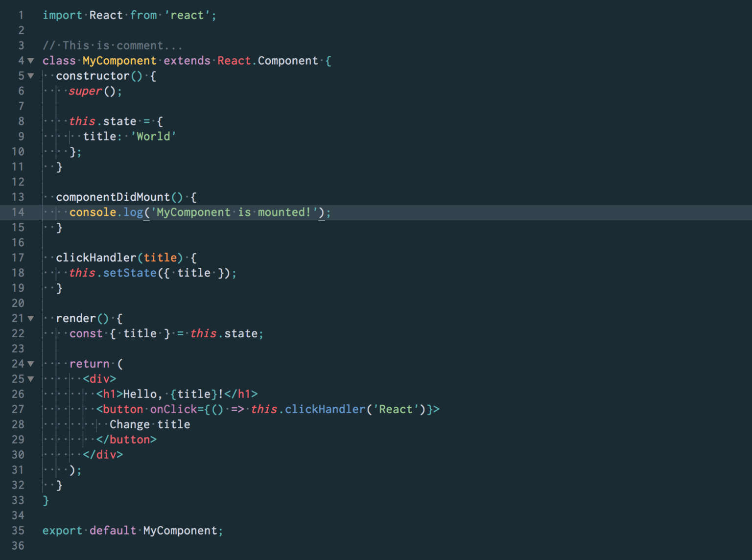752x560 pixels.
Task: Collapse the constructor fold on line 5
Action: click(x=30, y=76)
